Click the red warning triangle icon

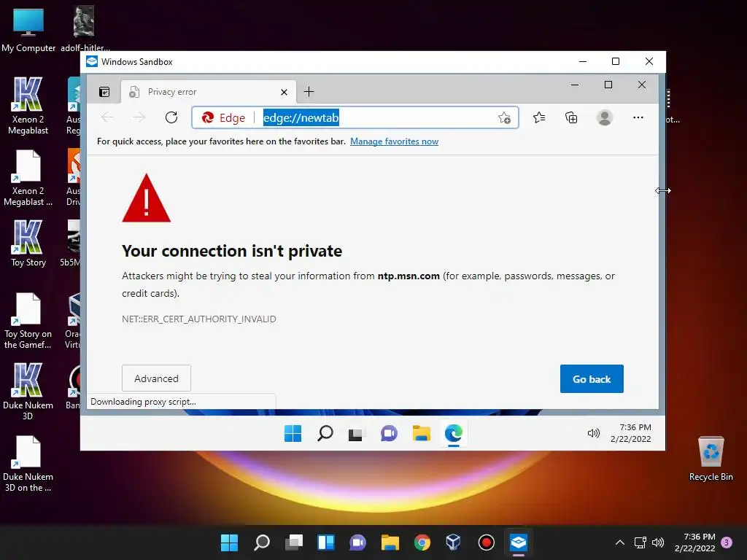coord(146,198)
